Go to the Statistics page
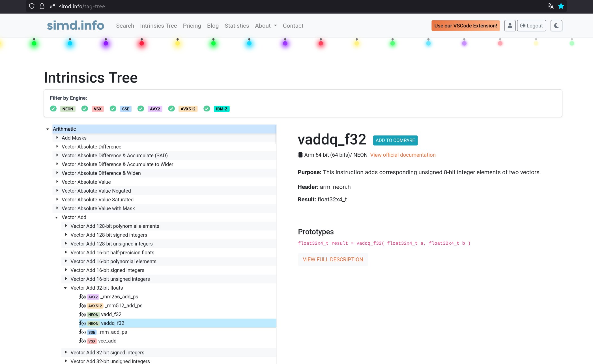The height and width of the screenshot is (364, 593). pos(237,26)
